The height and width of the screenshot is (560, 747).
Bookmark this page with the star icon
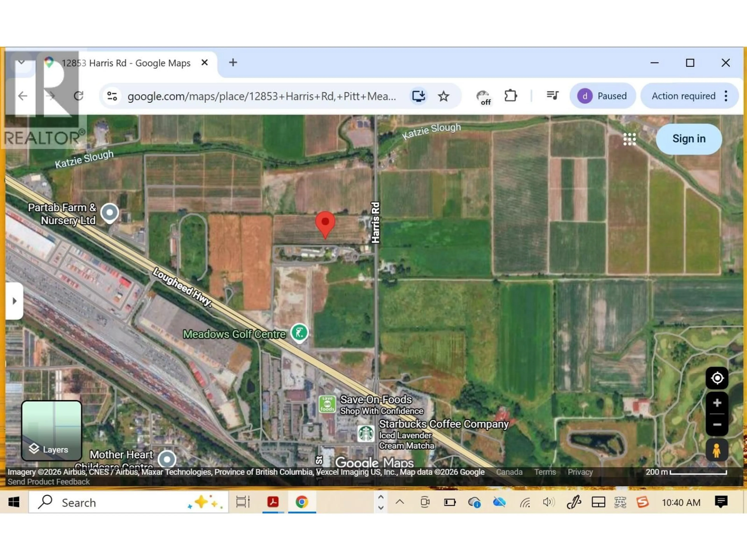coord(443,96)
